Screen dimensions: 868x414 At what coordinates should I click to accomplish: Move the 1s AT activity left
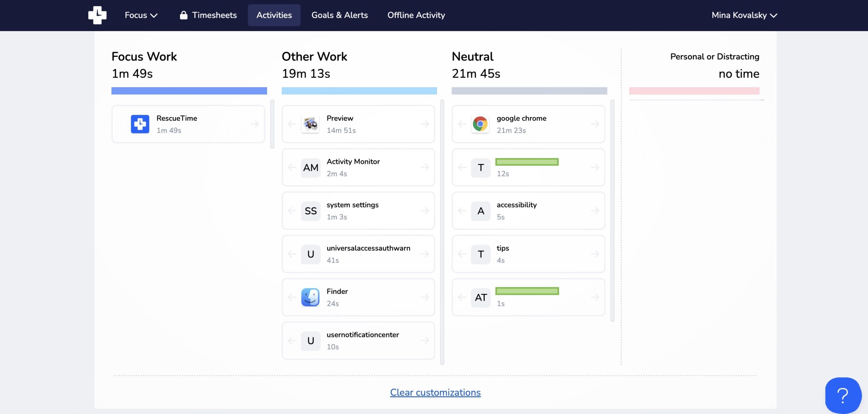tap(462, 297)
